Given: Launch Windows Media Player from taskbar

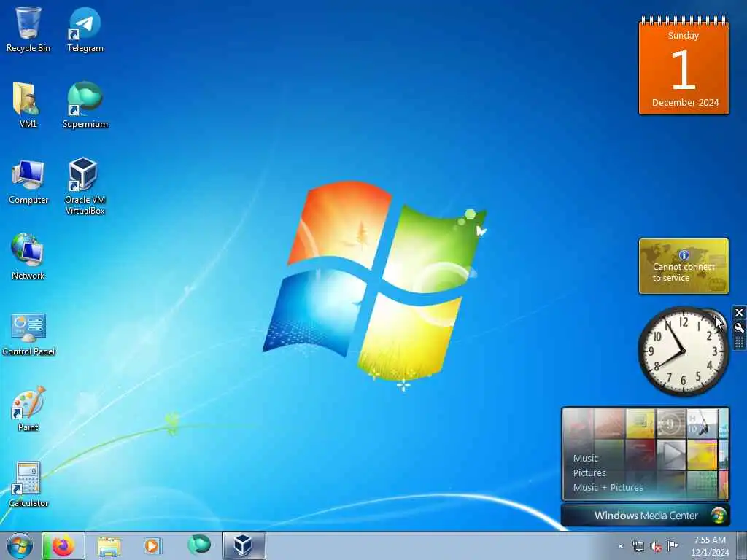Looking at the screenshot, I should [152, 545].
